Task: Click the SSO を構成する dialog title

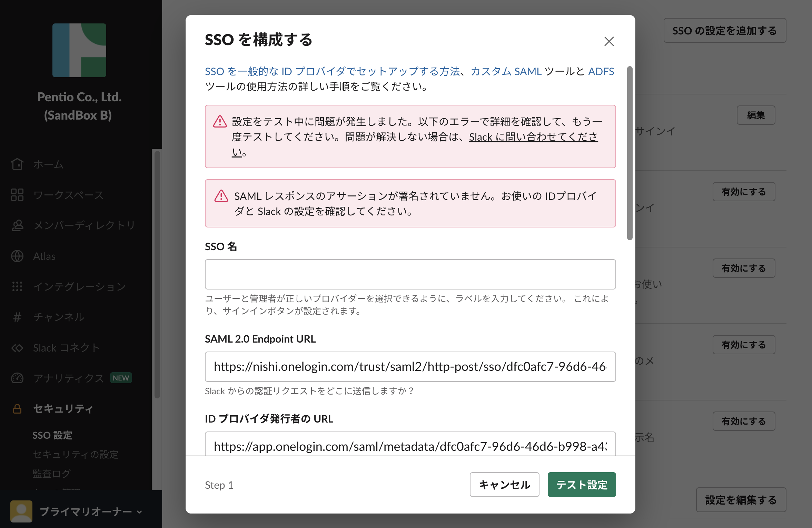Action: click(x=258, y=40)
